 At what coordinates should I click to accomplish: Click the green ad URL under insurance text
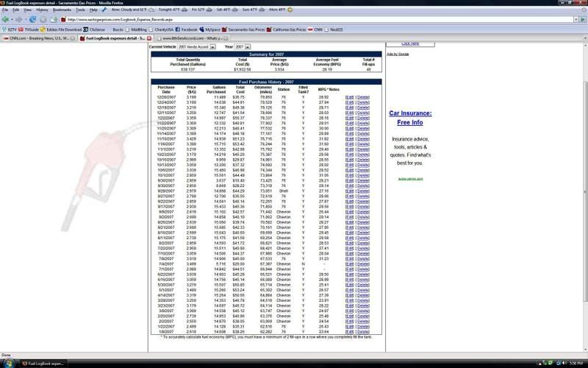(410, 179)
